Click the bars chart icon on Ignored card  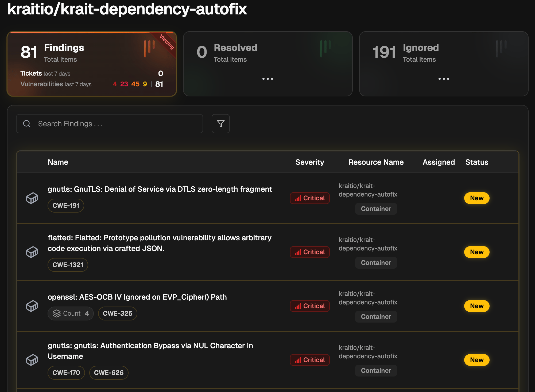(x=501, y=49)
